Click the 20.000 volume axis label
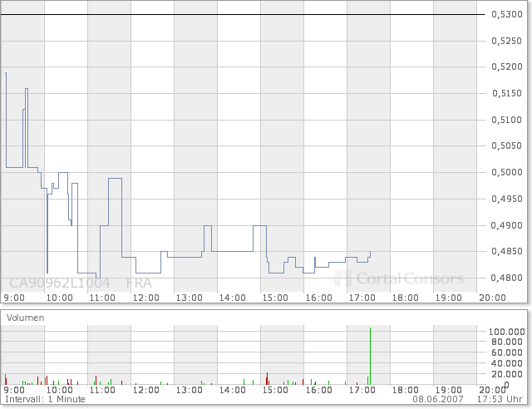 click(507, 374)
